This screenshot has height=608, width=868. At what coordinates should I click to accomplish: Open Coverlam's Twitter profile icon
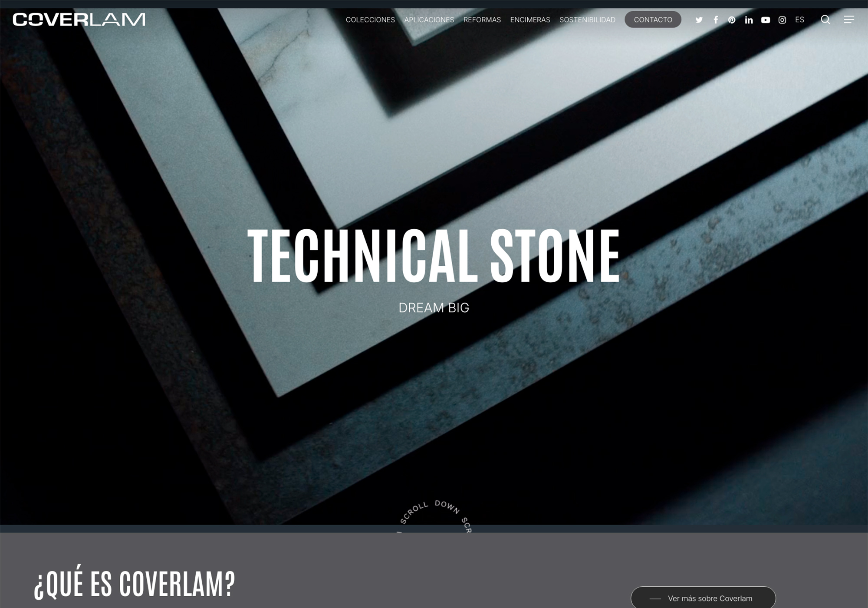[x=699, y=20]
